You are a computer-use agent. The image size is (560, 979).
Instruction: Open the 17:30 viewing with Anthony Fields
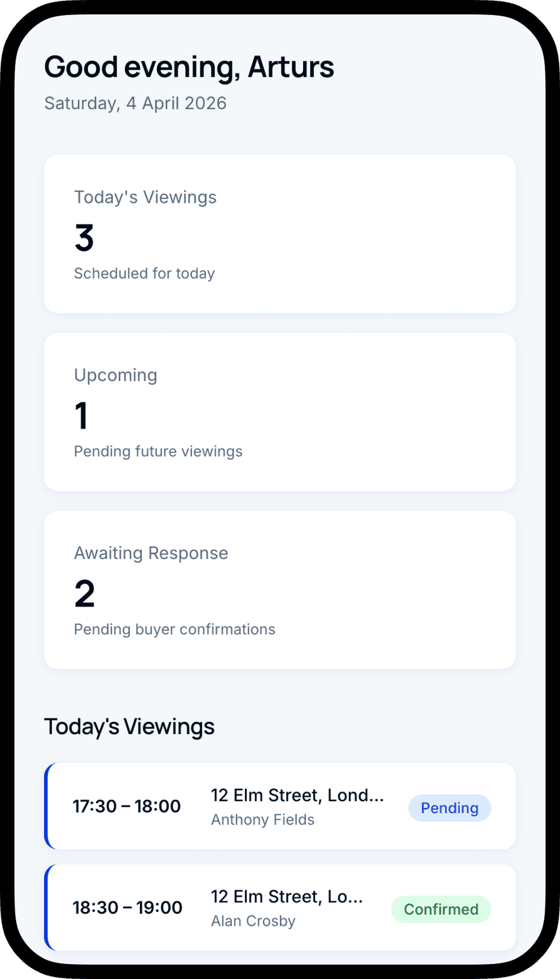(x=279, y=806)
